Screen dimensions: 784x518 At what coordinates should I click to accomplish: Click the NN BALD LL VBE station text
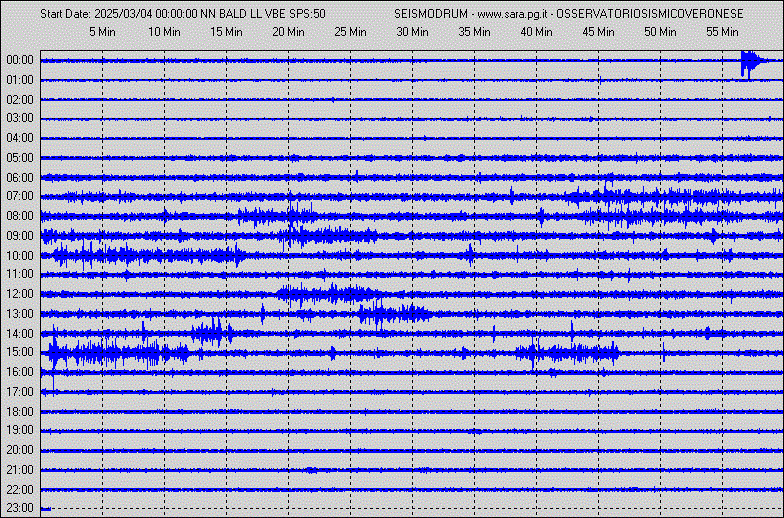pyautogui.click(x=243, y=14)
